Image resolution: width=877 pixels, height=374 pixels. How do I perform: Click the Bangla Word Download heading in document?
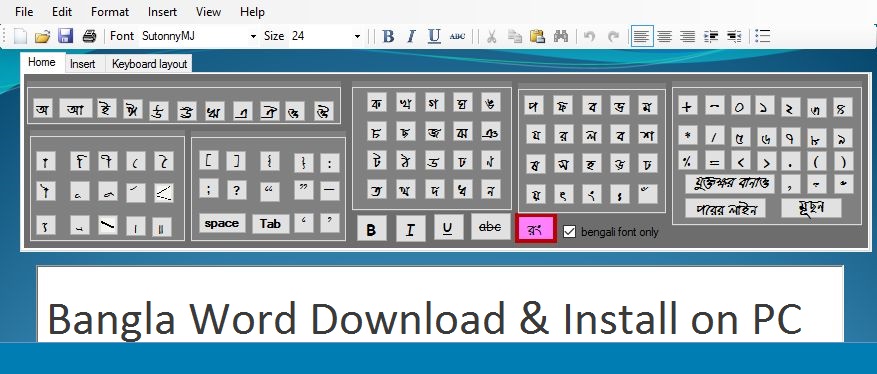pyautogui.click(x=425, y=319)
